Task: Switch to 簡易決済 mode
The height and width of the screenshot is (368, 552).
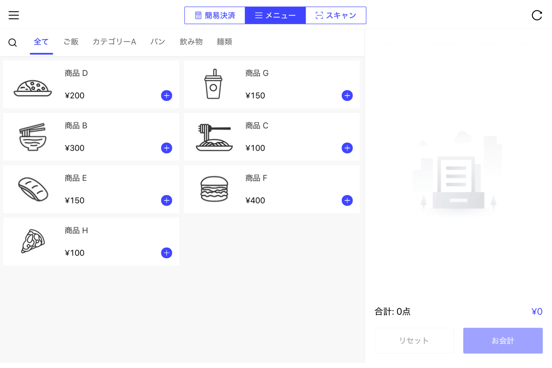Action: (215, 15)
